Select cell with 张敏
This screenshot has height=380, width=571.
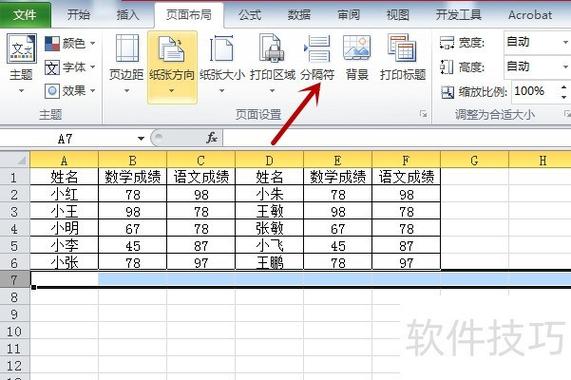269,228
